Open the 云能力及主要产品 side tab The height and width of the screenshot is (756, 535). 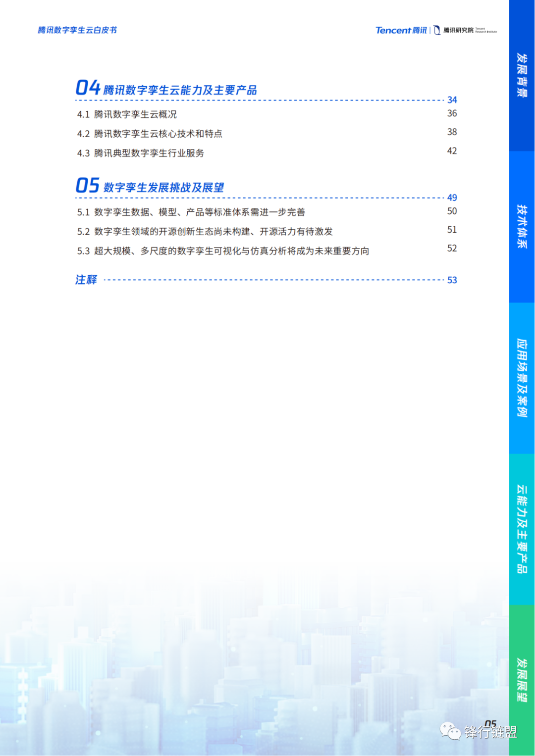coord(522,529)
